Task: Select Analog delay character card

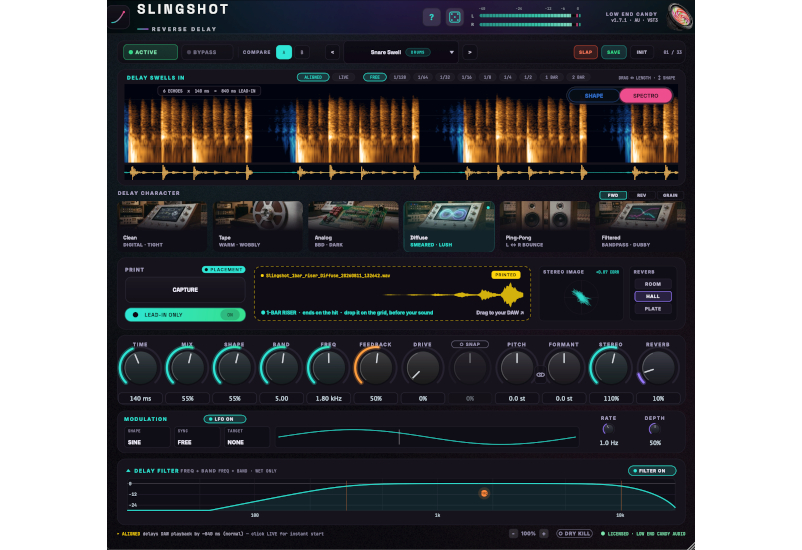Action: coord(353,226)
